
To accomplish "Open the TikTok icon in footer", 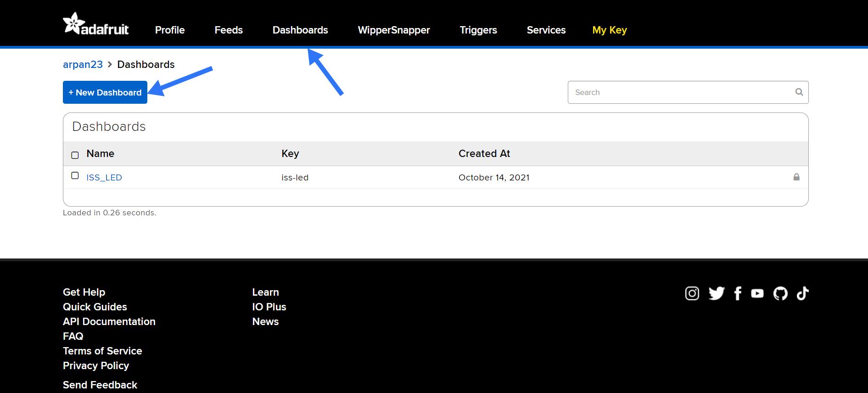I will point(802,293).
